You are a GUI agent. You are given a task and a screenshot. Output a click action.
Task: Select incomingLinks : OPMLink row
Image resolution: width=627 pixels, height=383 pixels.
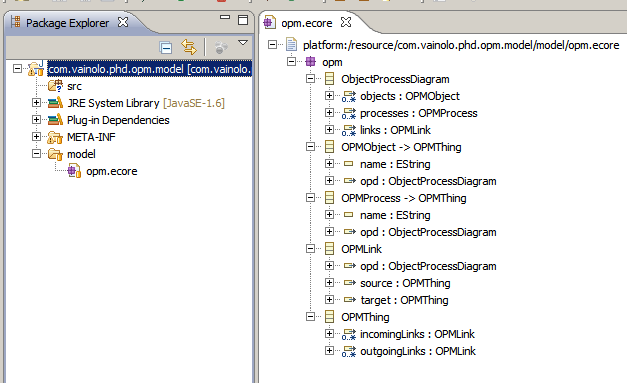coord(417,334)
